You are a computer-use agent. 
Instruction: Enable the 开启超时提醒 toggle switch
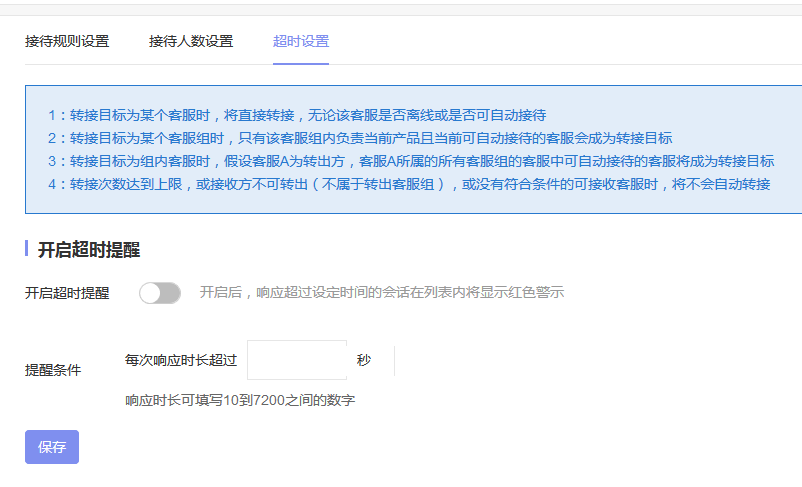[x=160, y=293]
